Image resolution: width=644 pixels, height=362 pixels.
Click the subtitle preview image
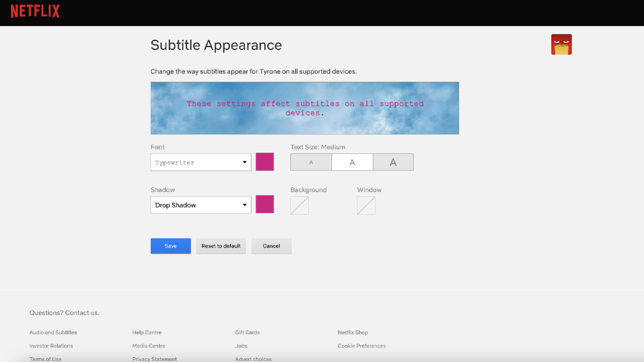pyautogui.click(x=305, y=108)
